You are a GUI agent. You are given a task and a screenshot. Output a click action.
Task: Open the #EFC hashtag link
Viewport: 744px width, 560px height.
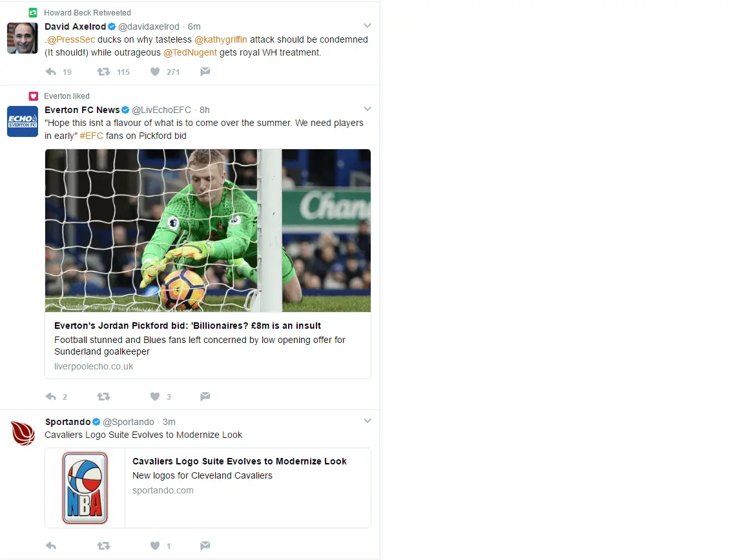91,136
